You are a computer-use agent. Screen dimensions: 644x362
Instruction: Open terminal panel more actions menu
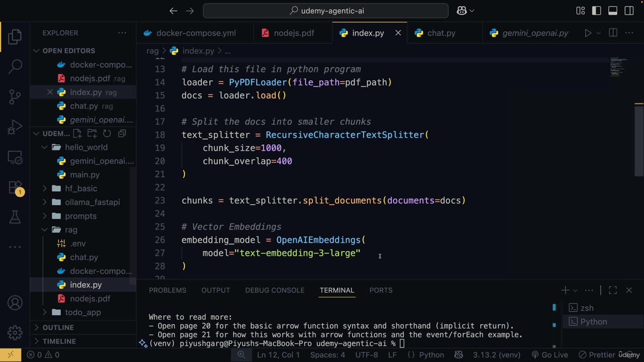pyautogui.click(x=589, y=290)
